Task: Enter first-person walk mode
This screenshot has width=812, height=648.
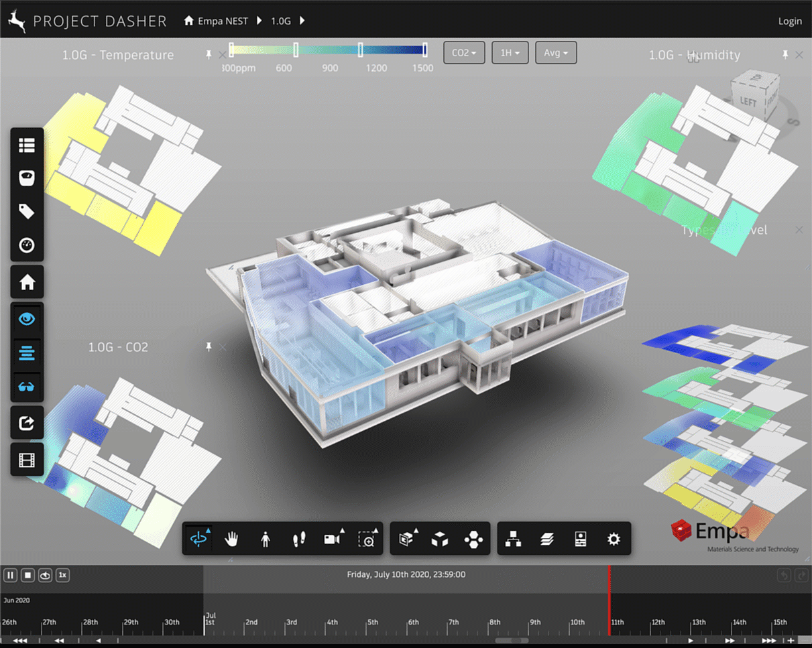Action: coord(266,539)
